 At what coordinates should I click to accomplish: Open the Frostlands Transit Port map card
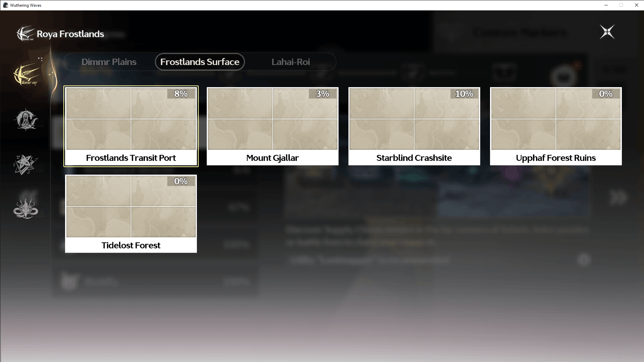(x=131, y=126)
